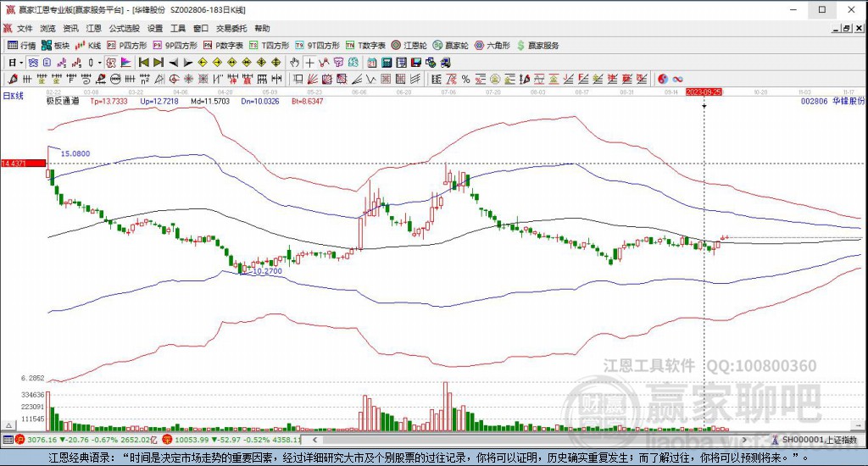Open the 文件 menu
868x466 pixels.
click(25, 28)
